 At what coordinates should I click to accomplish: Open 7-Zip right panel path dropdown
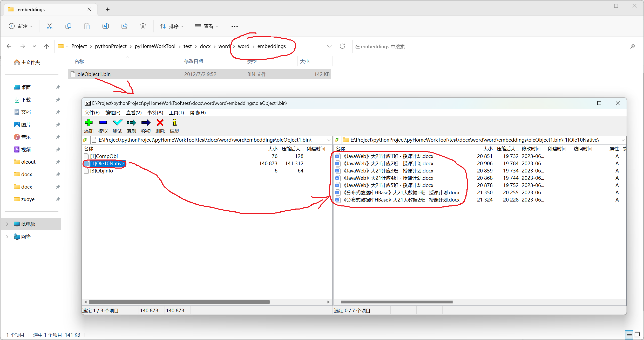(623, 140)
